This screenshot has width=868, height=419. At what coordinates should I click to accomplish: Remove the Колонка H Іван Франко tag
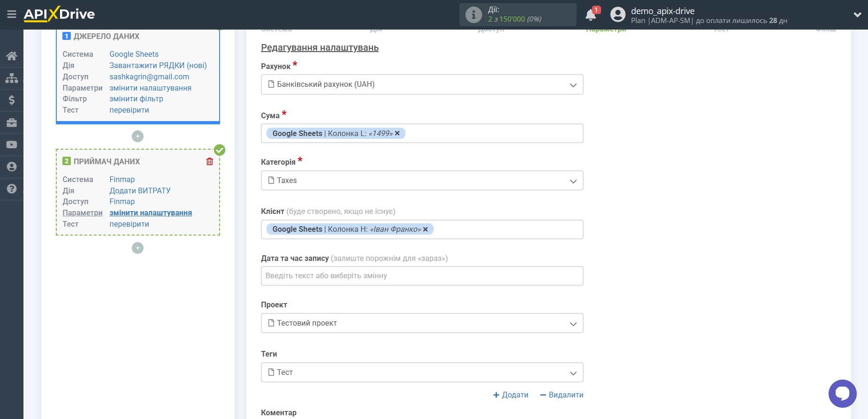pyautogui.click(x=426, y=229)
